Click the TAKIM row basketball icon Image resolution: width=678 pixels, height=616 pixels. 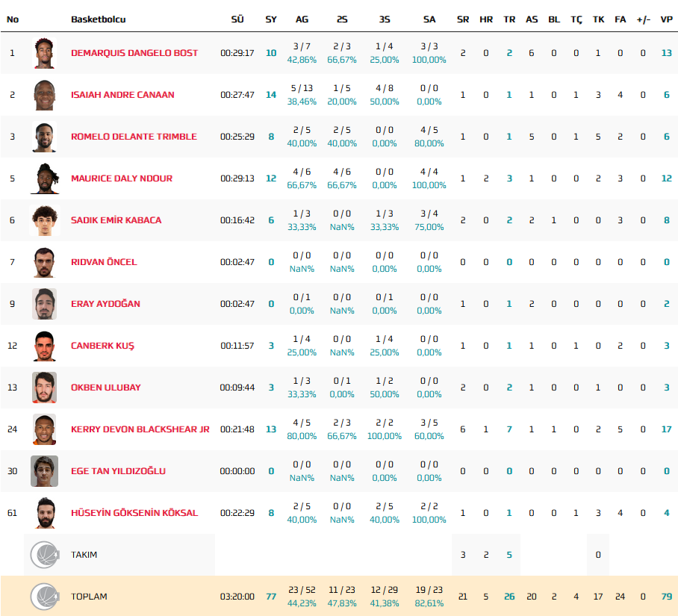click(x=44, y=555)
